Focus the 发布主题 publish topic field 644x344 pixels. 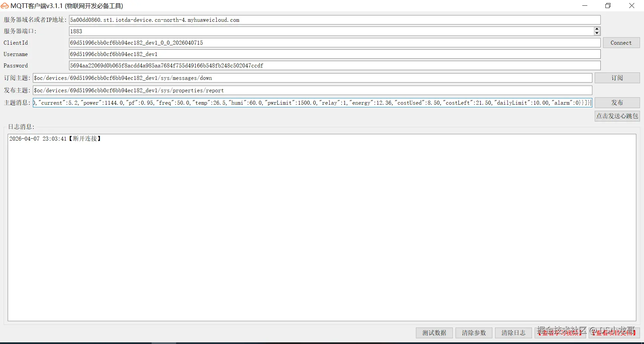pos(313,90)
